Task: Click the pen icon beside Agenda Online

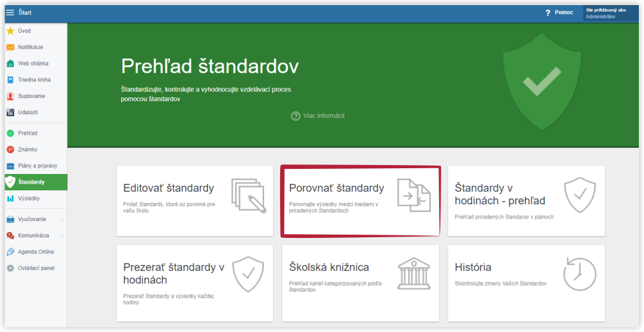Action: (10, 252)
